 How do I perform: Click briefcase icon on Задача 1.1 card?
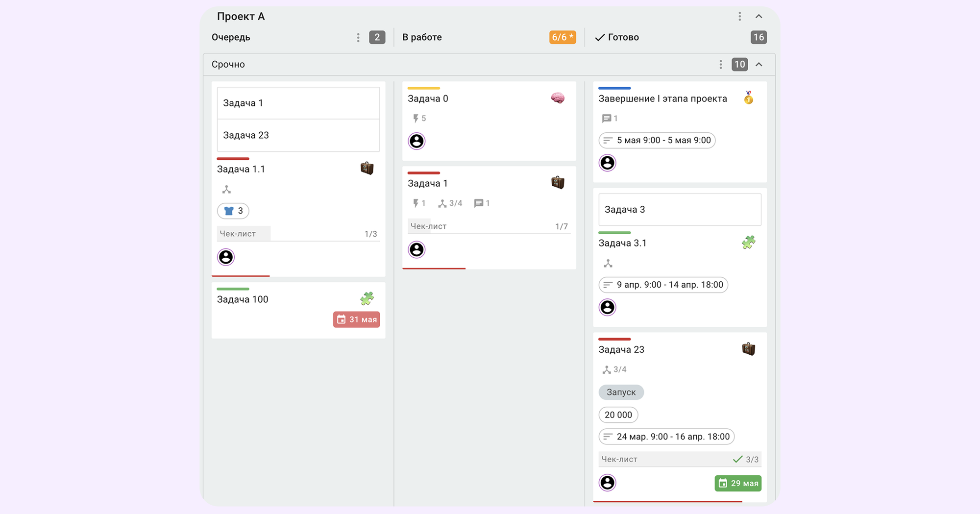[x=367, y=169]
